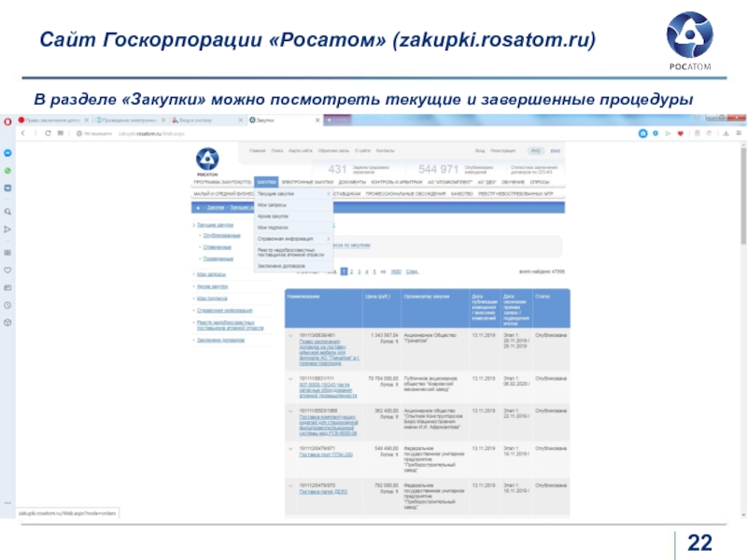The height and width of the screenshot is (560, 747).
Task: Expand the row chevron for "Поставка плит" purchase
Action: 290,449
